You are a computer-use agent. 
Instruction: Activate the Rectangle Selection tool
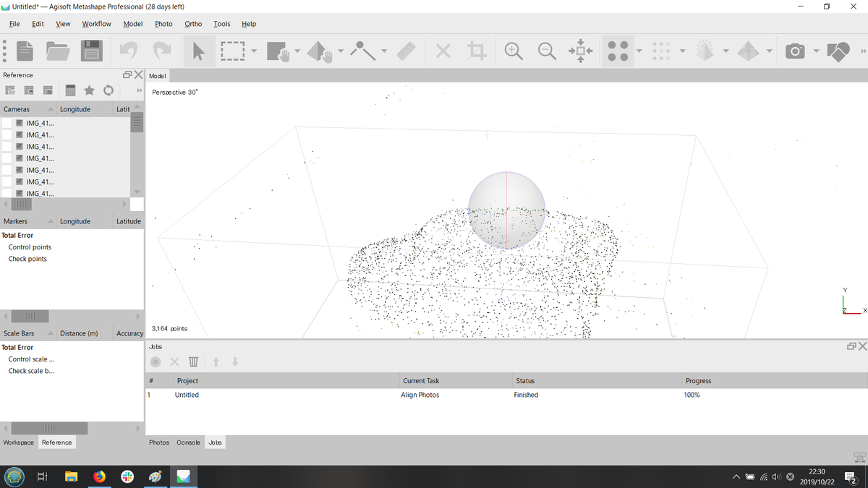coord(233,51)
